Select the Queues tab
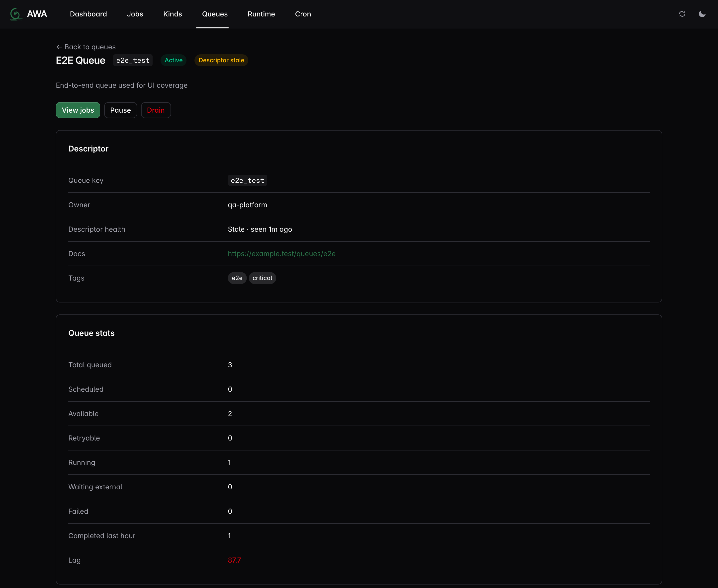 click(215, 14)
